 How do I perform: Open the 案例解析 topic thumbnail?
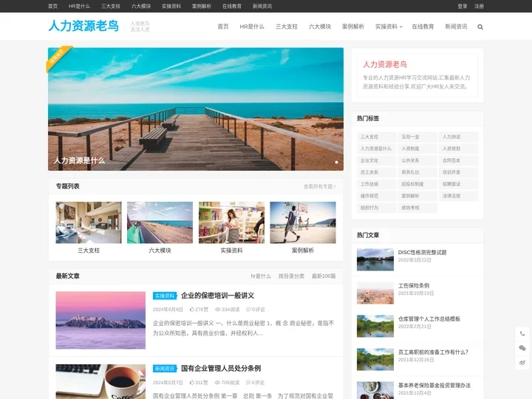click(x=303, y=222)
